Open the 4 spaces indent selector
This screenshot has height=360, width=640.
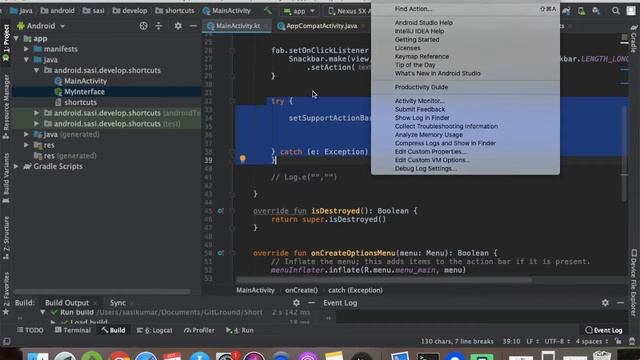pos(592,341)
